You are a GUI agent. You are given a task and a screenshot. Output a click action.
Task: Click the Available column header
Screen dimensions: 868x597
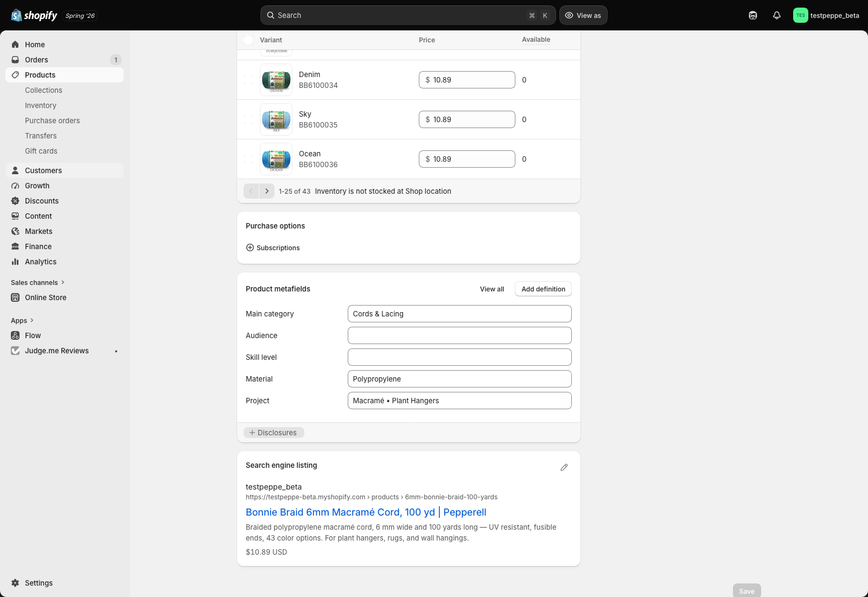click(536, 40)
